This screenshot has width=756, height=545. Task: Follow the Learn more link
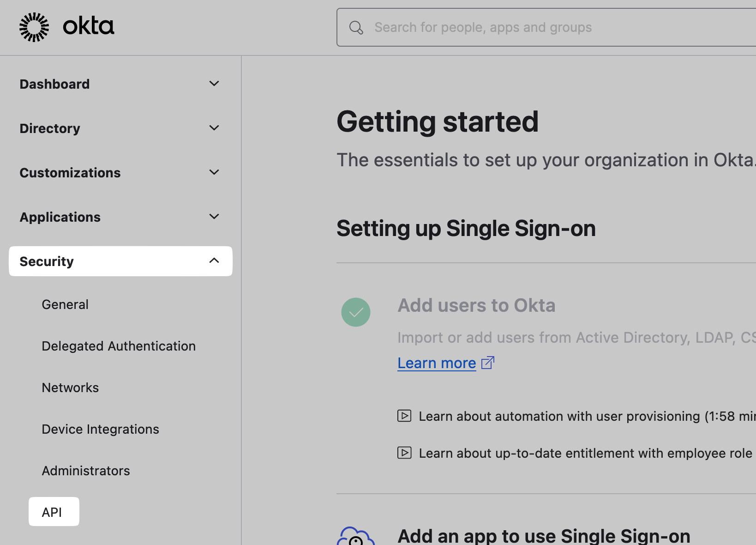tap(437, 363)
